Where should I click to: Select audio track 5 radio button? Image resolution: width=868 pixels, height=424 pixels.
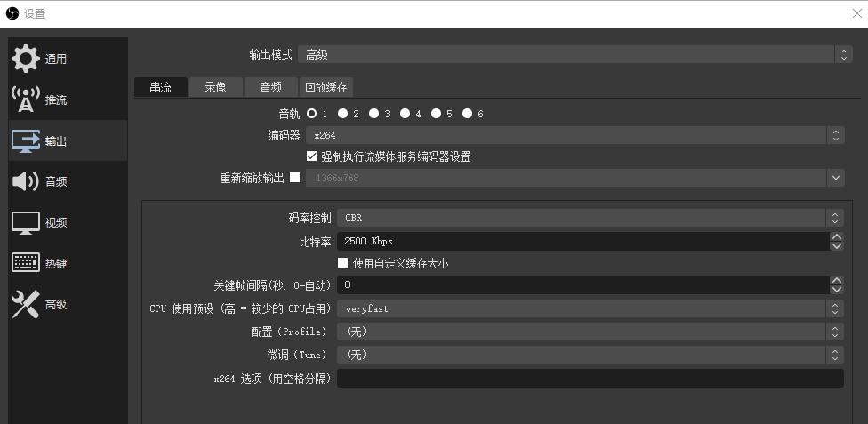(x=436, y=114)
